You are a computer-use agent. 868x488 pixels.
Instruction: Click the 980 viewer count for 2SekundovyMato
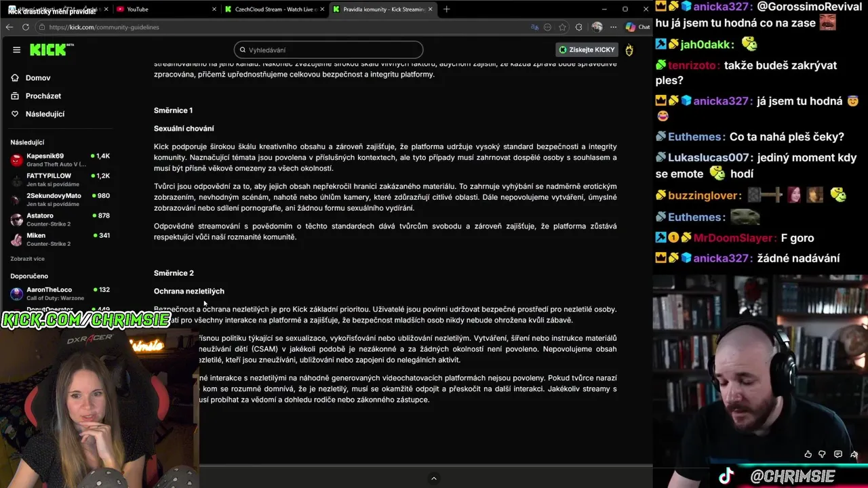pos(104,196)
